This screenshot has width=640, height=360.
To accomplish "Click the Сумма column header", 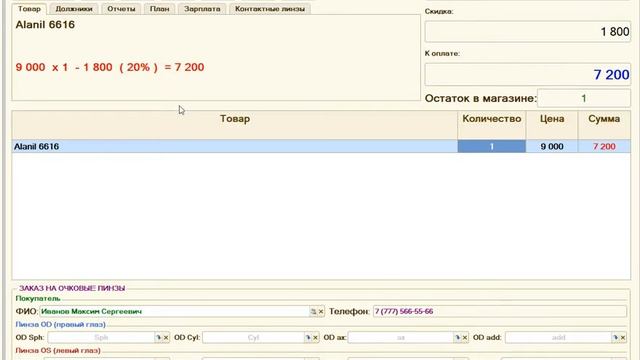I will tap(604, 124).
